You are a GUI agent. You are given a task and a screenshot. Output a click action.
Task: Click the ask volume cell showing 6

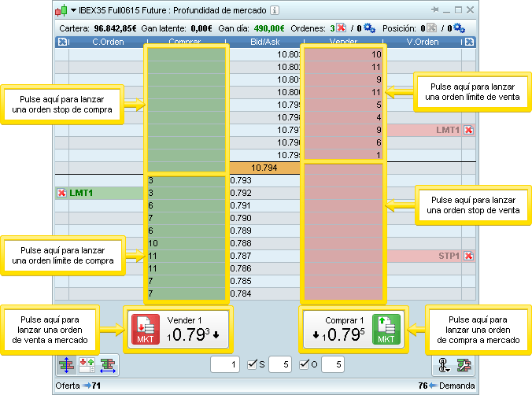(x=343, y=142)
